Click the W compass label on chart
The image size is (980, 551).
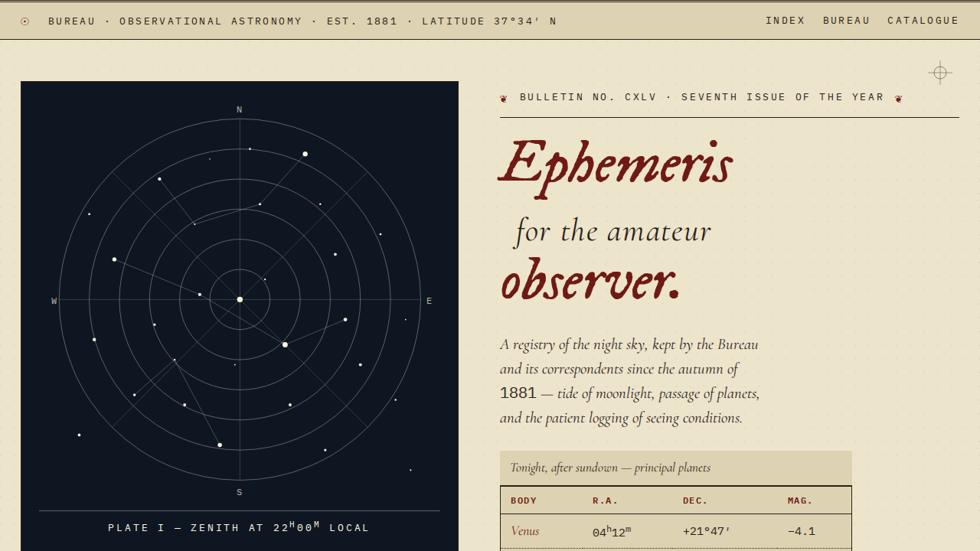point(54,301)
